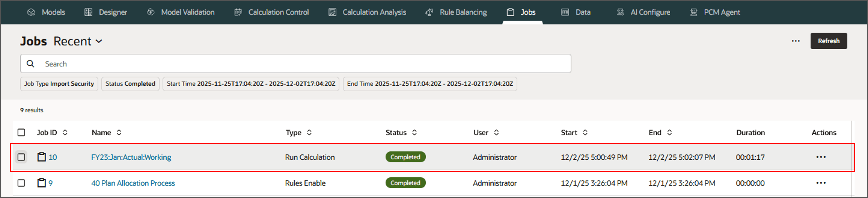Screen dimensions: 868x198
Task: Sort the table by User
Action: click(x=496, y=133)
